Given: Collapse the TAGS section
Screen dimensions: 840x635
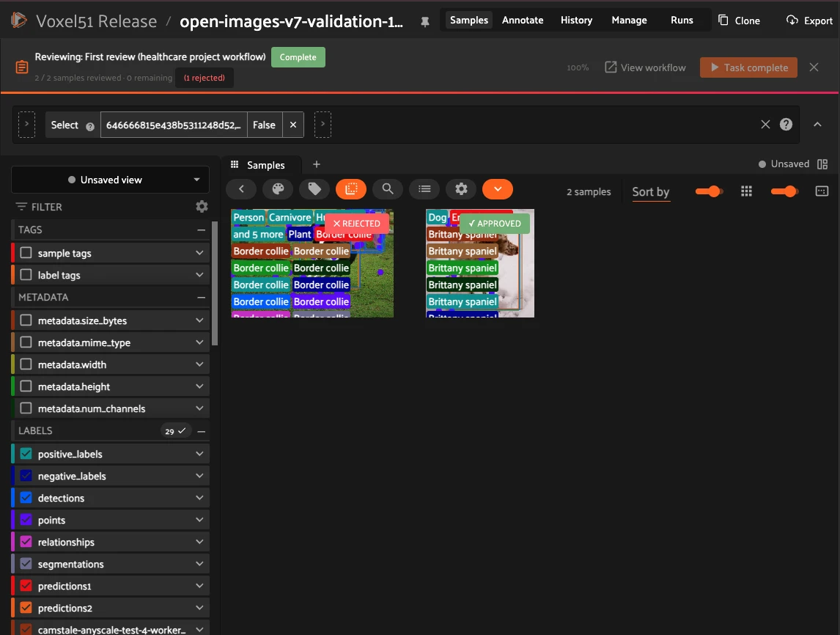Looking at the screenshot, I should (201, 230).
